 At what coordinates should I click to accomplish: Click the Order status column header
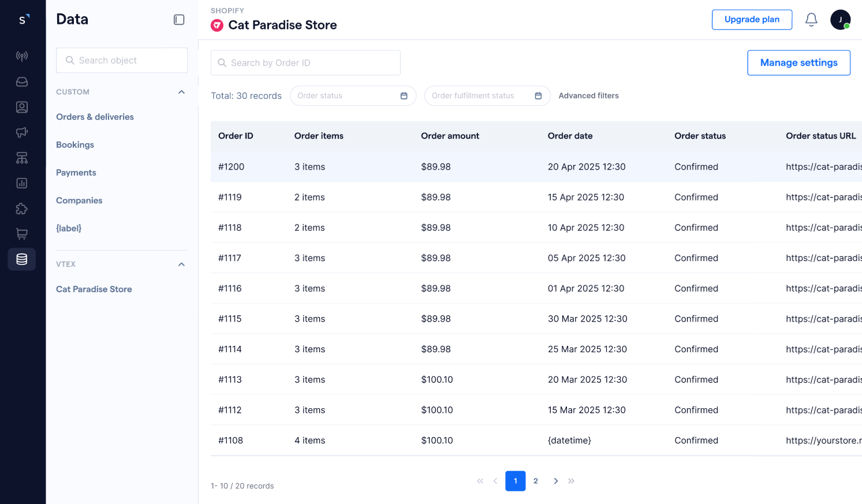tap(700, 136)
